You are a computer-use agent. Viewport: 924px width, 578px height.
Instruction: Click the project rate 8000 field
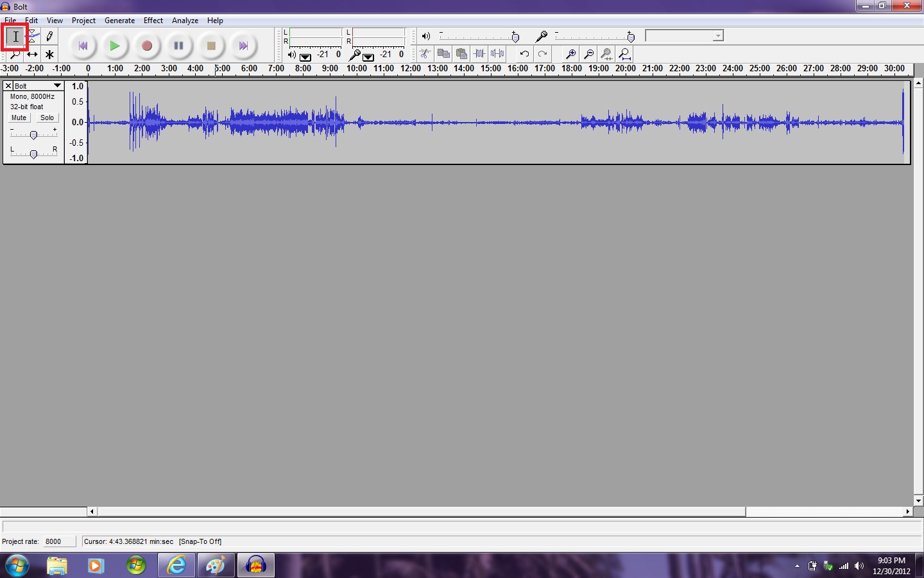click(59, 541)
